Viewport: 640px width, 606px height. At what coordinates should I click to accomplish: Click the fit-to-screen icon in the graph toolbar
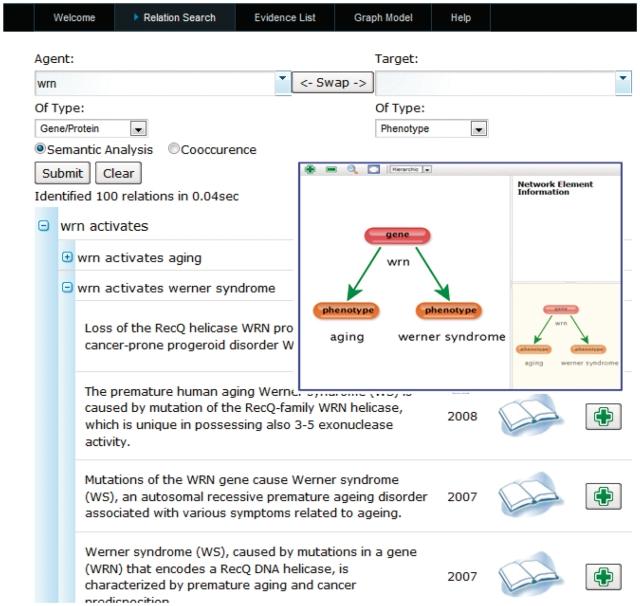point(373,170)
